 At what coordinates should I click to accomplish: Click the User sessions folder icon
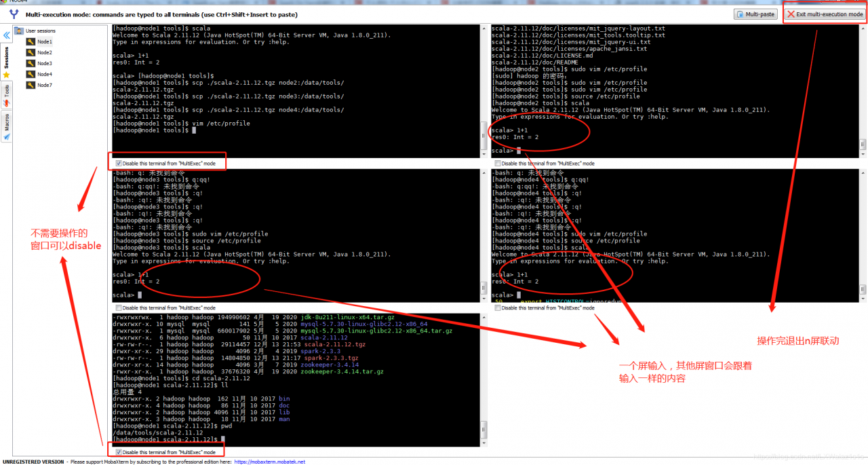point(19,31)
